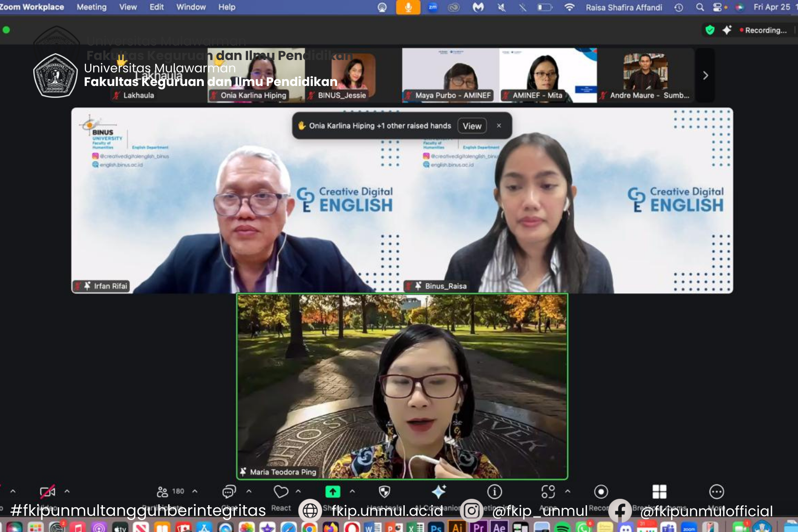This screenshot has width=798, height=532.
Task: Open the Chat panel icon
Action: coord(229,492)
